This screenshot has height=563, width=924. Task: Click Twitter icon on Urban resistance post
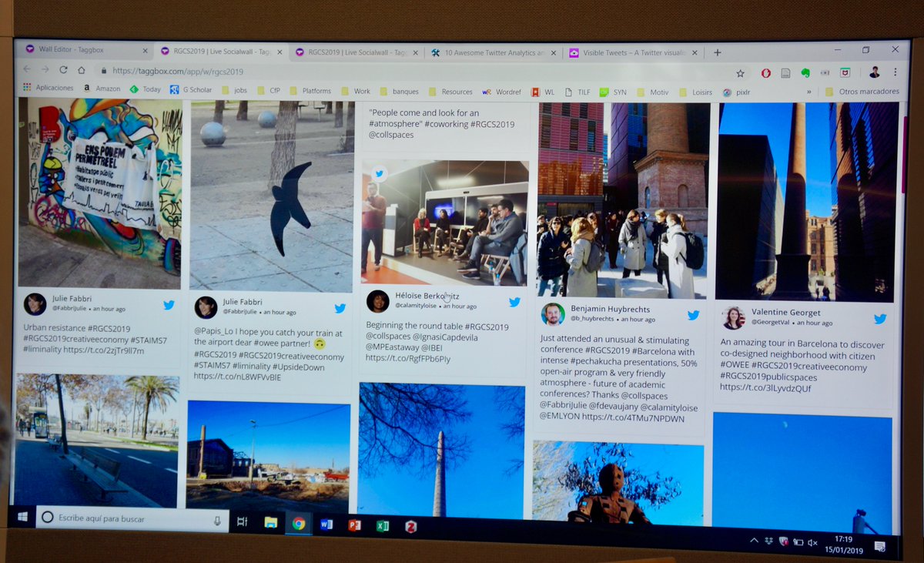click(169, 305)
